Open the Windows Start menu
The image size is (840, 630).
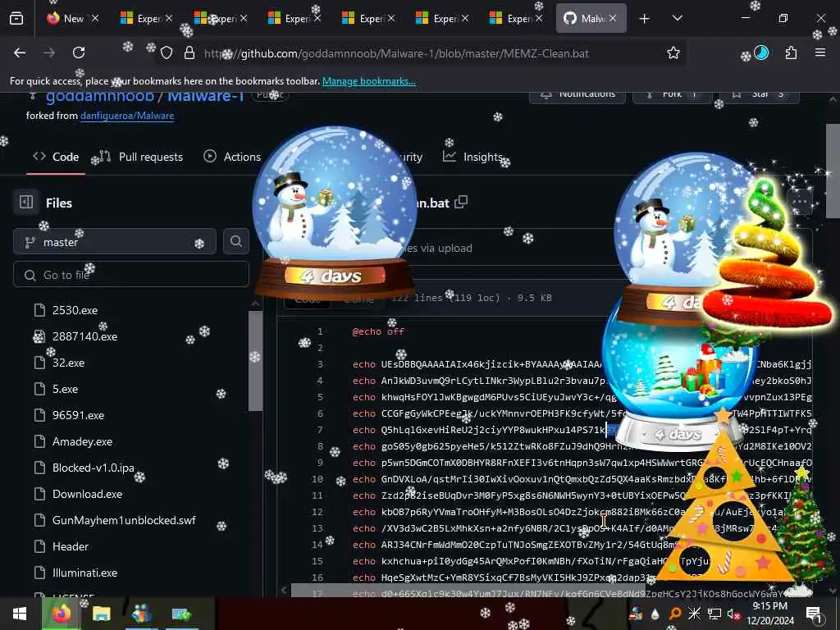(20, 614)
